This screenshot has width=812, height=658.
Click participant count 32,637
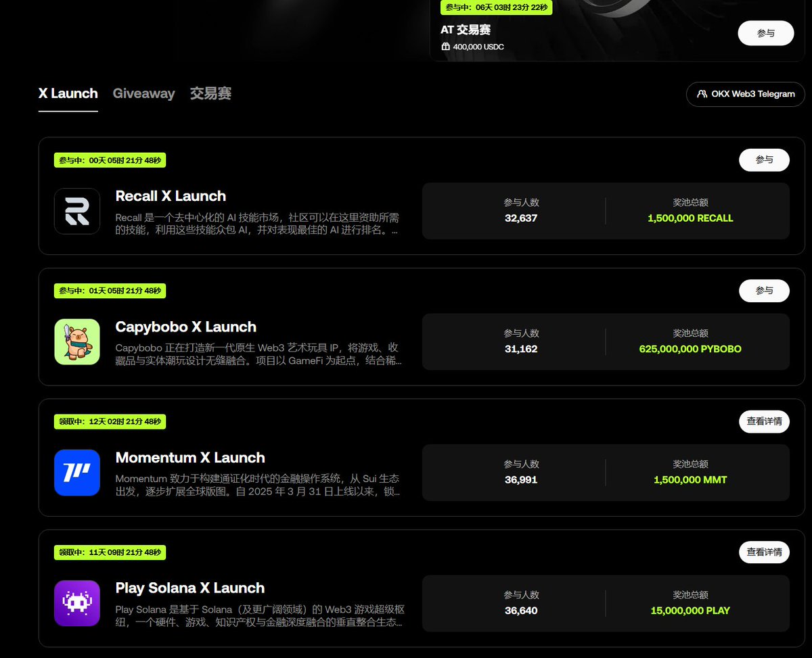pyautogui.click(x=521, y=218)
